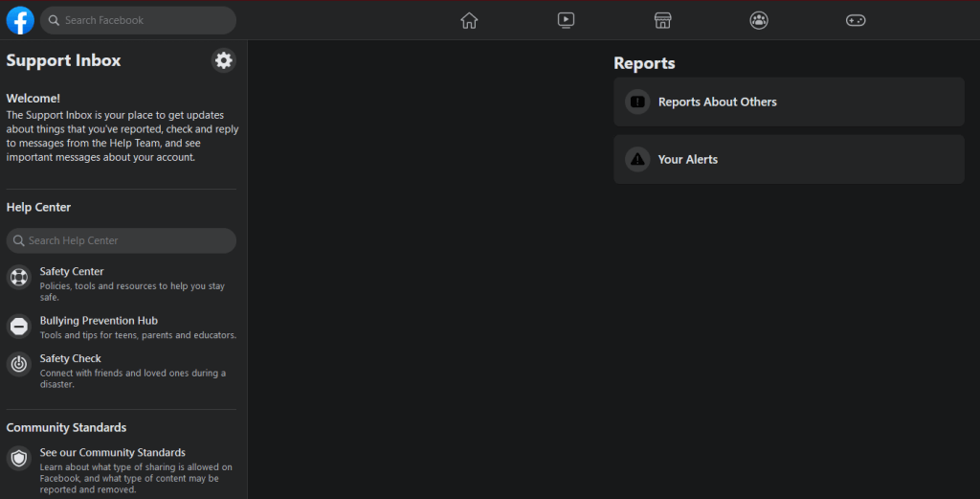The height and width of the screenshot is (499, 980).
Task: Click the Safety Center lifebuoy icon
Action: [x=19, y=277]
